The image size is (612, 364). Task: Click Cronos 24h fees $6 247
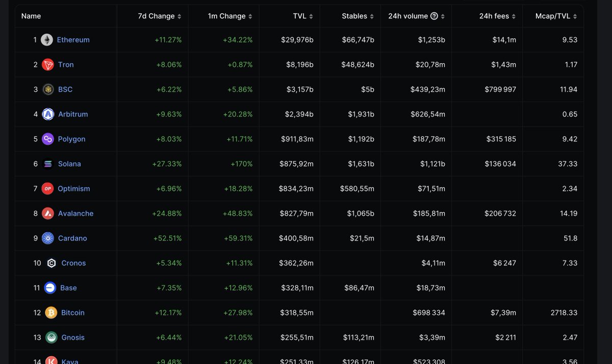click(x=505, y=263)
